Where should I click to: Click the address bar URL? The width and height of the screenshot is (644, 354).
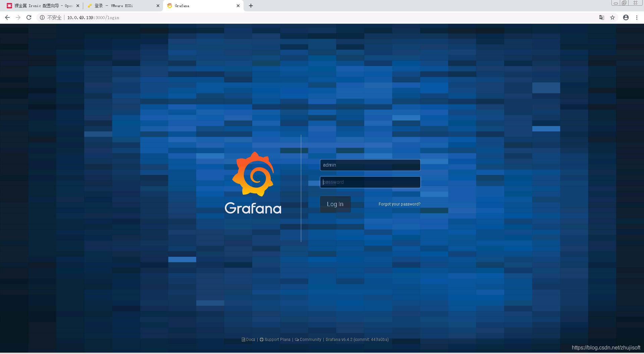point(93,17)
